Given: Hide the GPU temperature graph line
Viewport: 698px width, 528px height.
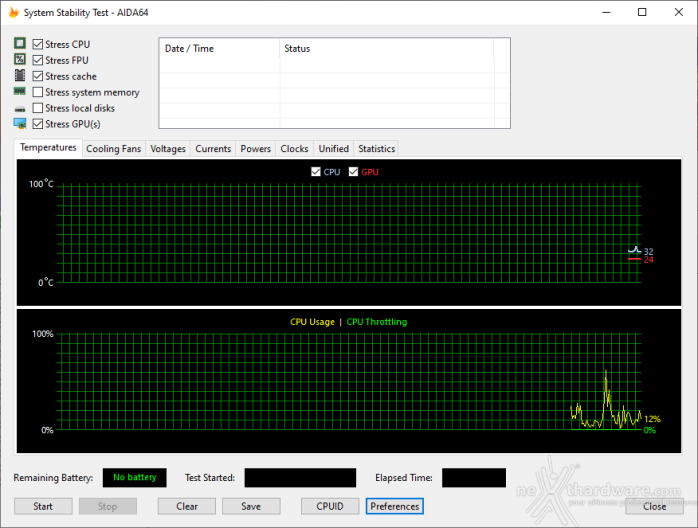Looking at the screenshot, I should 353,172.
